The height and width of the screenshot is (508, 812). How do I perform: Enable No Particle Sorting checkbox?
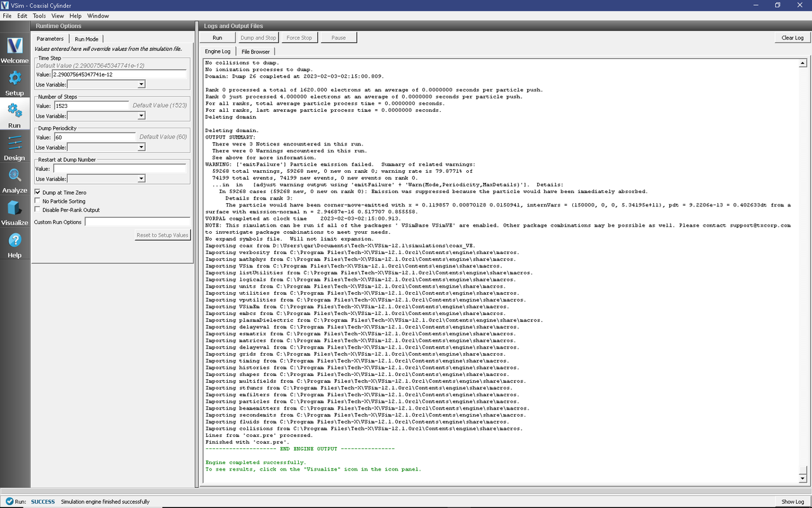(x=37, y=201)
